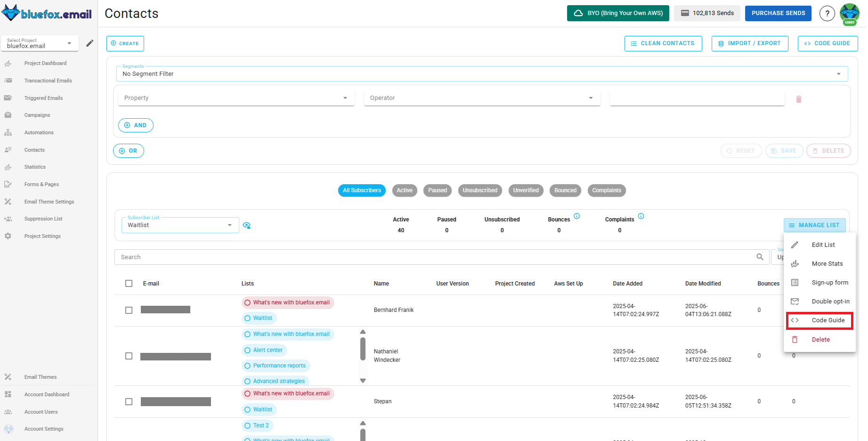This screenshot has width=868, height=441.
Task: Click the bluefox.email logo
Action: click(x=47, y=13)
